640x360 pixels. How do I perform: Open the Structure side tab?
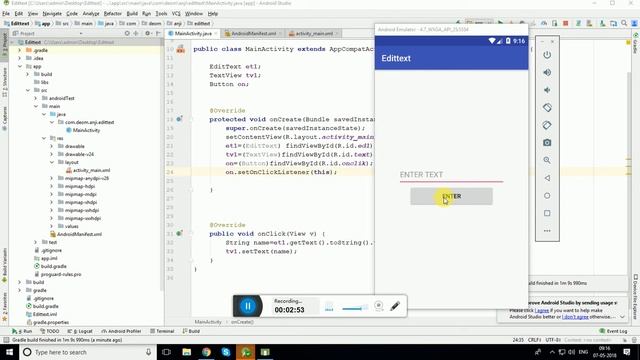coord(4,82)
